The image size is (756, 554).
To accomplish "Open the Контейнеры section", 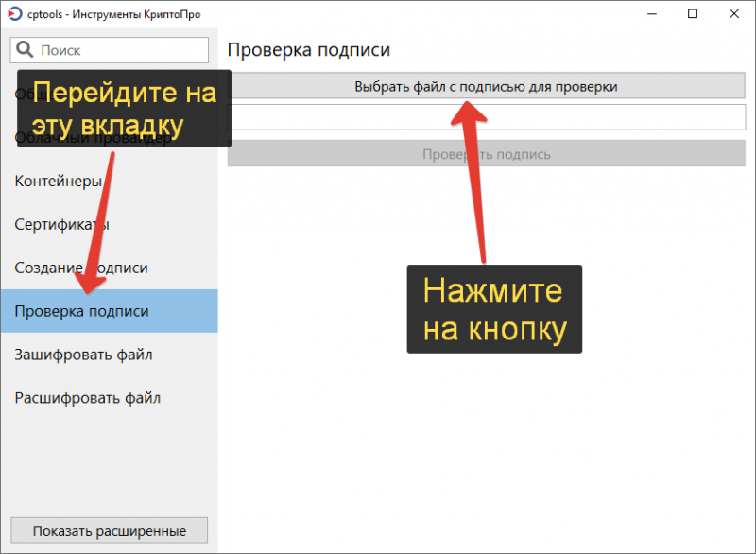I will 110,181.
